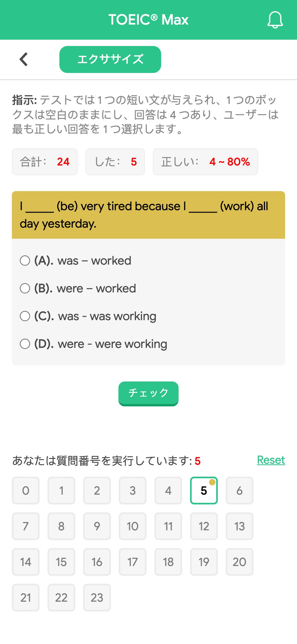297x644 pixels.
Task: Open notifications bell icon
Action: coord(275,20)
